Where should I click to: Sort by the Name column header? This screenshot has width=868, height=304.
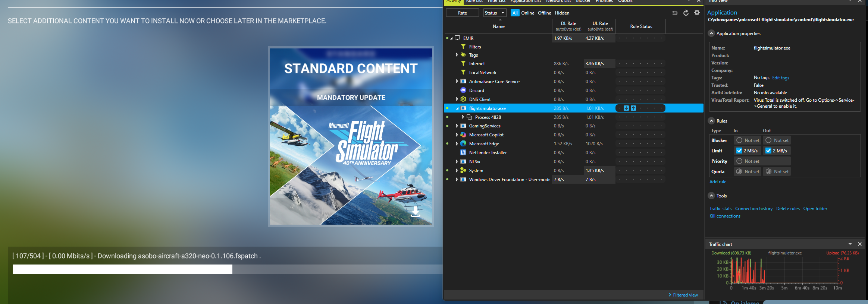(x=499, y=26)
